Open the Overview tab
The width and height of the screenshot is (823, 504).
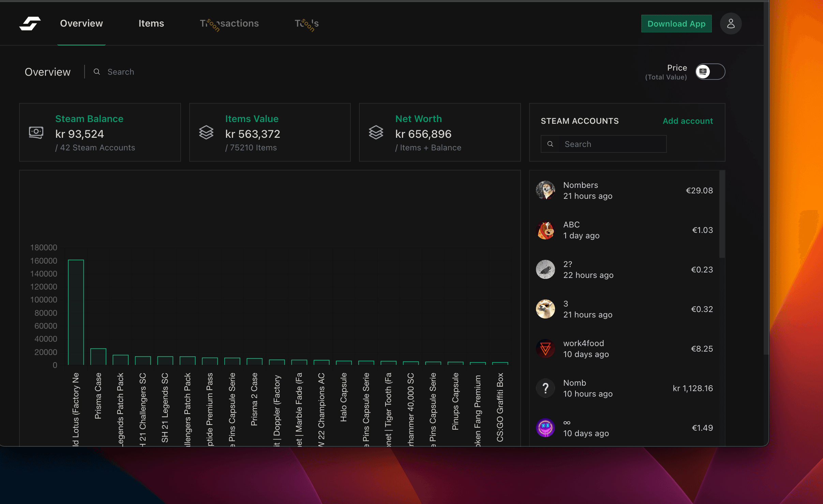click(x=81, y=23)
